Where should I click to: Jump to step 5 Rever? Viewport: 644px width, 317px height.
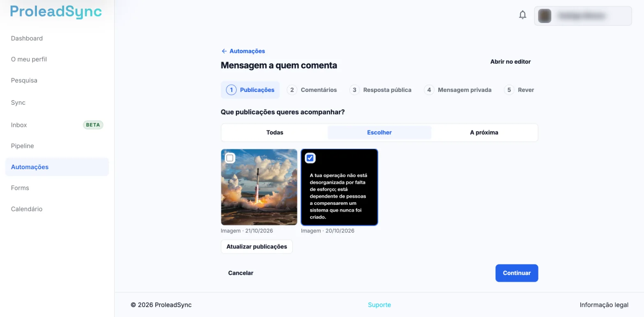coord(520,90)
